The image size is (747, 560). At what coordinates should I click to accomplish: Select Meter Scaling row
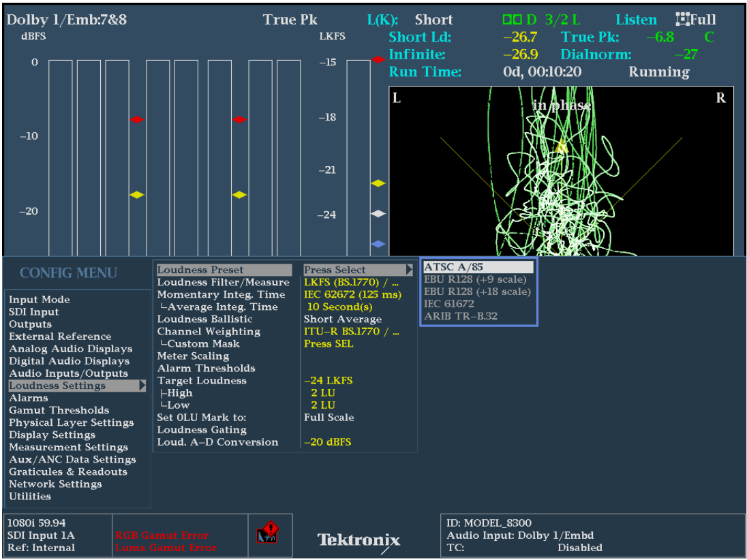pos(193,356)
